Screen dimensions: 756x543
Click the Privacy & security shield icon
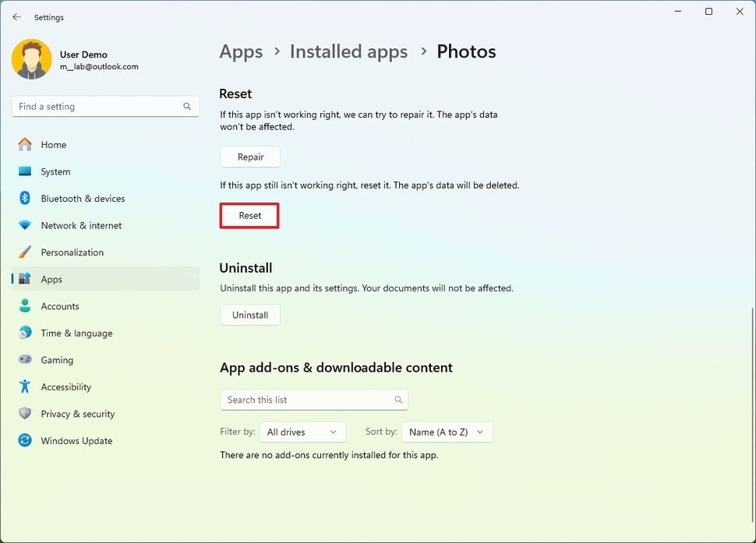tap(25, 414)
